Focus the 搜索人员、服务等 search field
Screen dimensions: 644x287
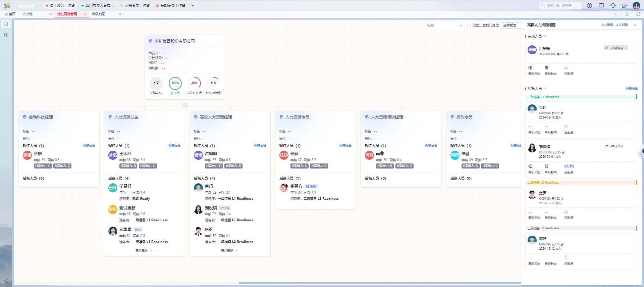pos(560,6)
